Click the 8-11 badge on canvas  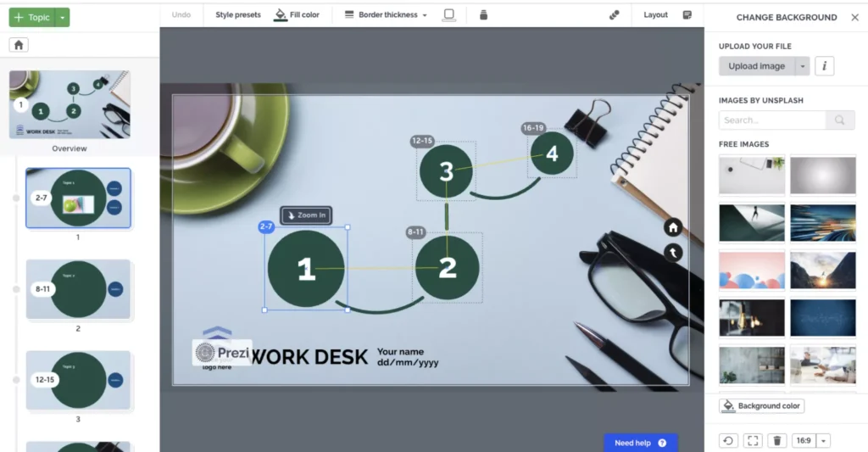[415, 232]
